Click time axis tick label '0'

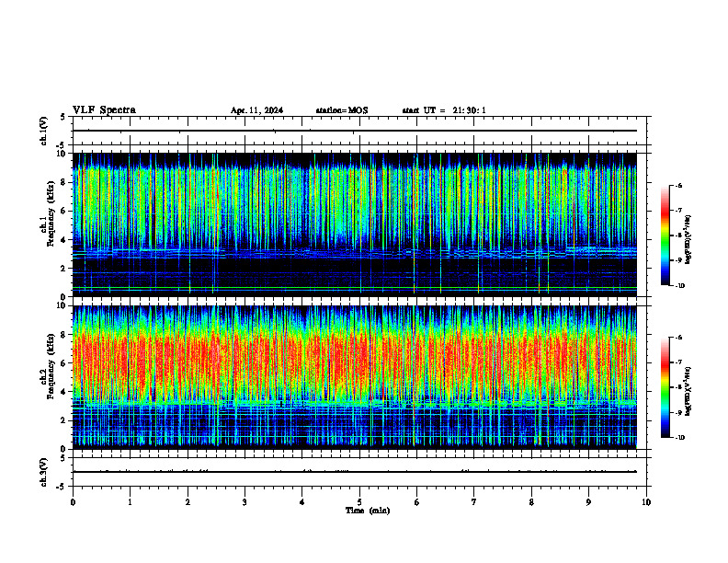73,502
